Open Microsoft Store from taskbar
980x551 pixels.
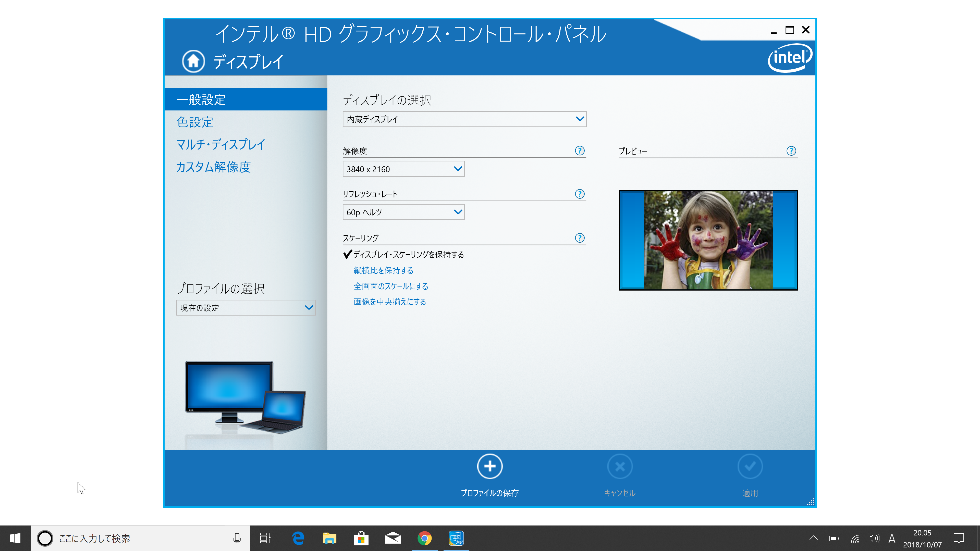click(x=361, y=539)
